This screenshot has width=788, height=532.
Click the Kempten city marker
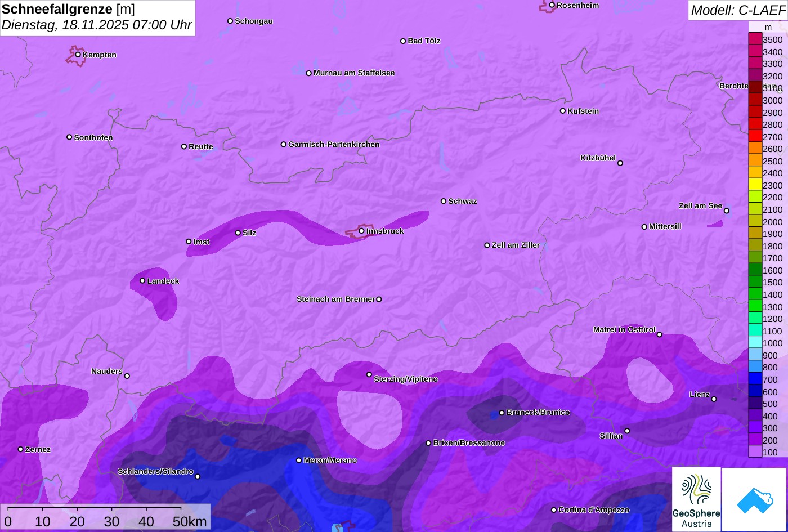click(x=78, y=55)
